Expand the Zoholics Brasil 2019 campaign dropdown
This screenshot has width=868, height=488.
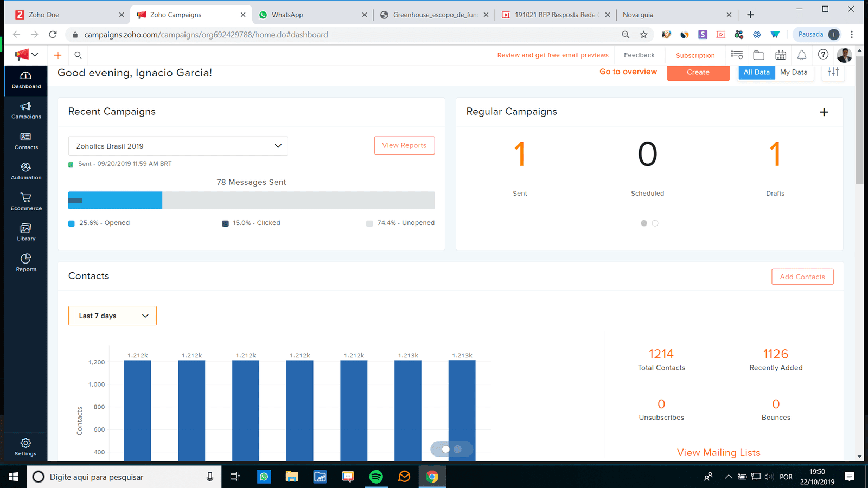click(x=178, y=146)
